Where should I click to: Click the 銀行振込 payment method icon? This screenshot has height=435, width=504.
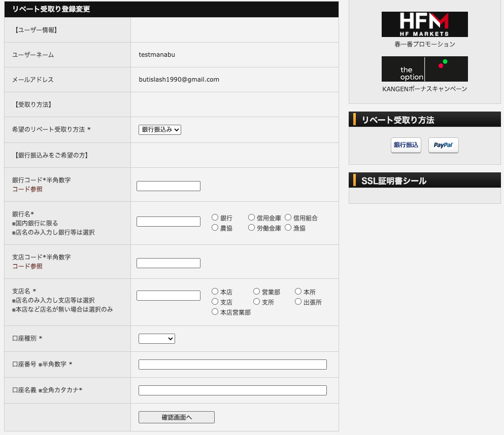(x=406, y=145)
